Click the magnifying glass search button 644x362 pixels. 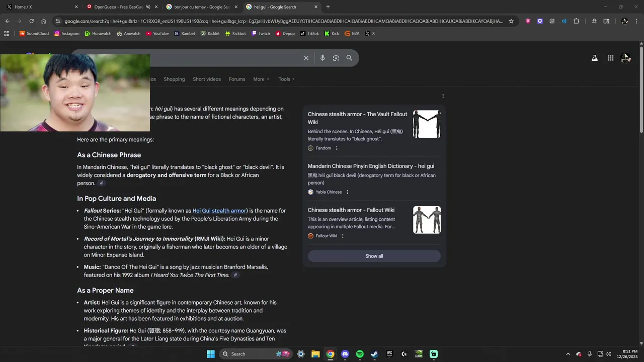[349, 58]
